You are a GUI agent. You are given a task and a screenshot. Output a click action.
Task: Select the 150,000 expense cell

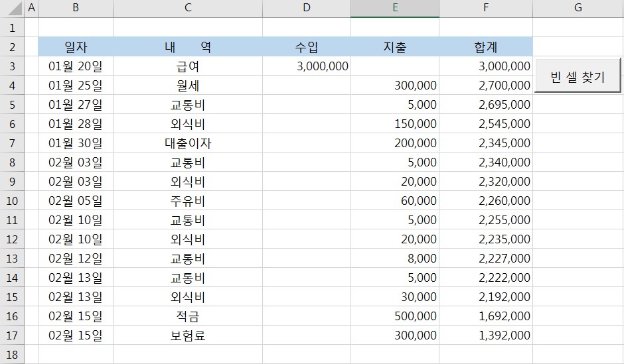[x=395, y=123]
